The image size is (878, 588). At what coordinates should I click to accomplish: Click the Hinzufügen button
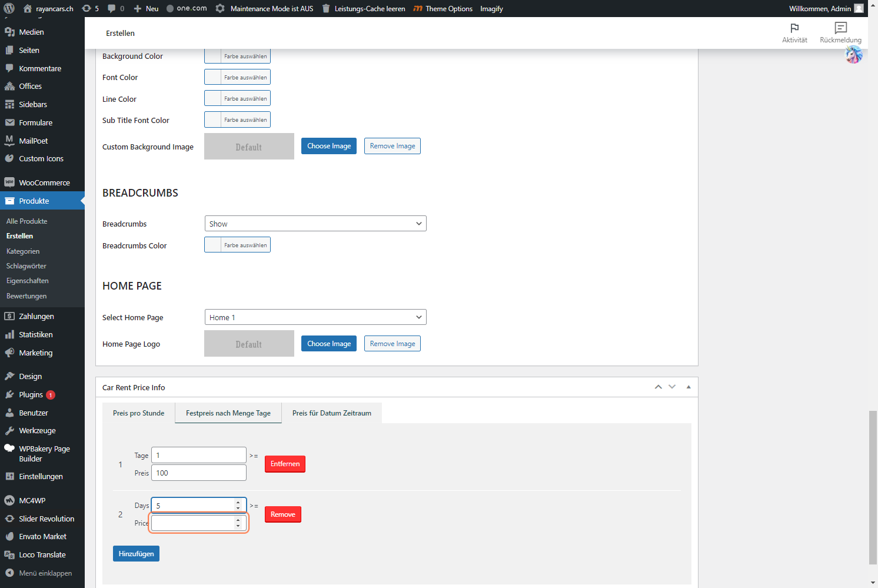[136, 554]
